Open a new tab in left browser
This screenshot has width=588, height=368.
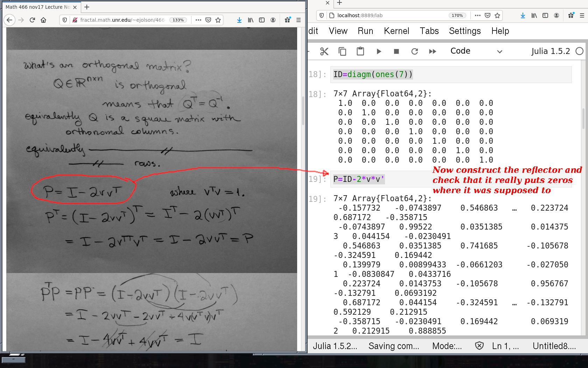coord(87,7)
